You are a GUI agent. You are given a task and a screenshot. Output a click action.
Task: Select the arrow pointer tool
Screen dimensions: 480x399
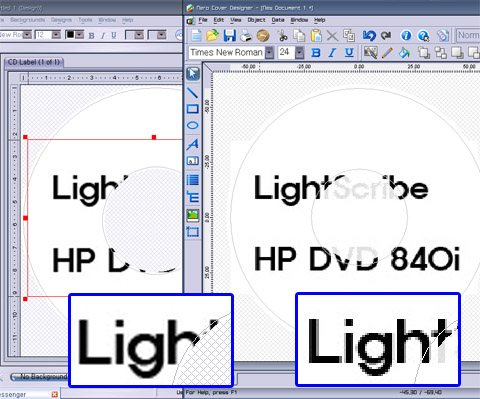click(x=193, y=74)
